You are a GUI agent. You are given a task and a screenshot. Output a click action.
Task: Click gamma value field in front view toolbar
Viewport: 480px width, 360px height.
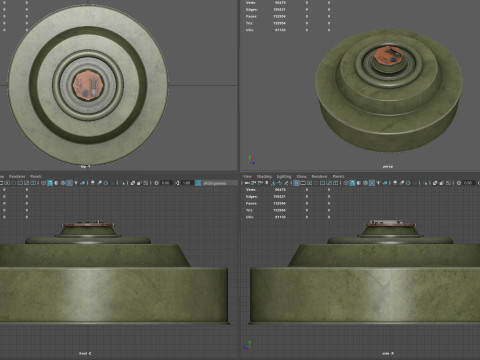[187, 183]
